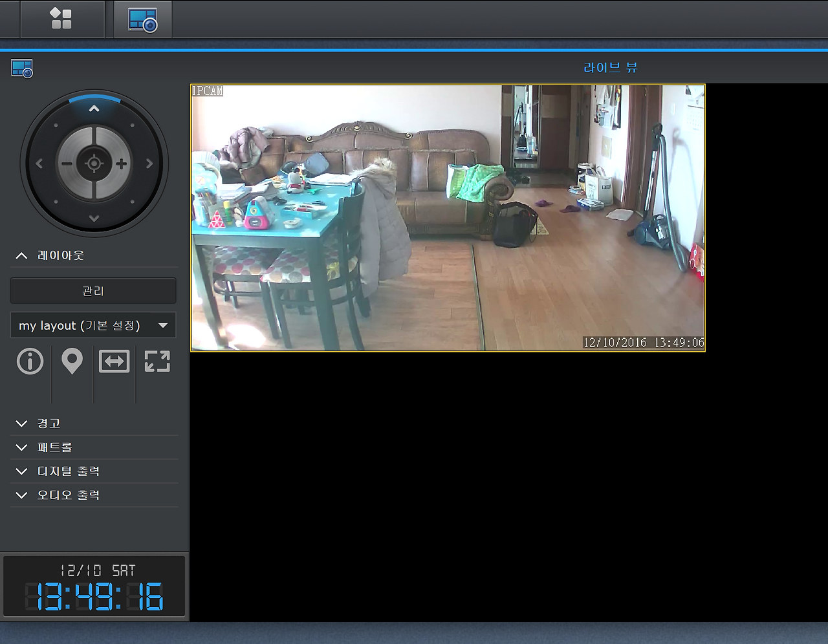Viewport: 828px width, 644px height.
Task: Move camera diagonally up-left via PTZ dot
Action: click(56, 125)
